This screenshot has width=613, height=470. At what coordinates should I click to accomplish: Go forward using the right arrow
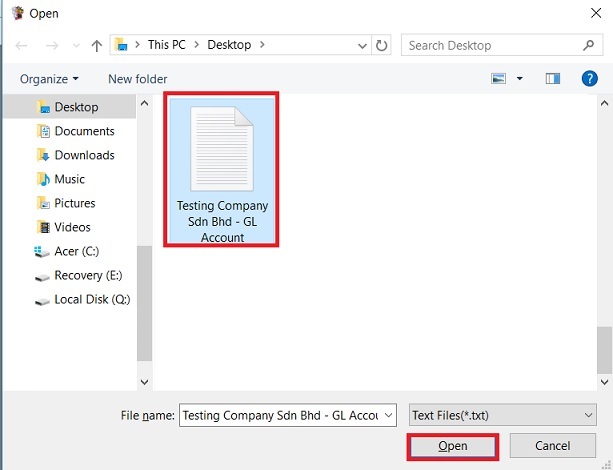coord(52,46)
